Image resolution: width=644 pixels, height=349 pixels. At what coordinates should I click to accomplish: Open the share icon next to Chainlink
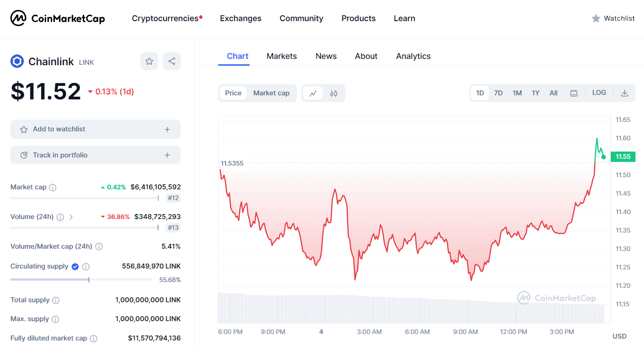click(x=172, y=61)
